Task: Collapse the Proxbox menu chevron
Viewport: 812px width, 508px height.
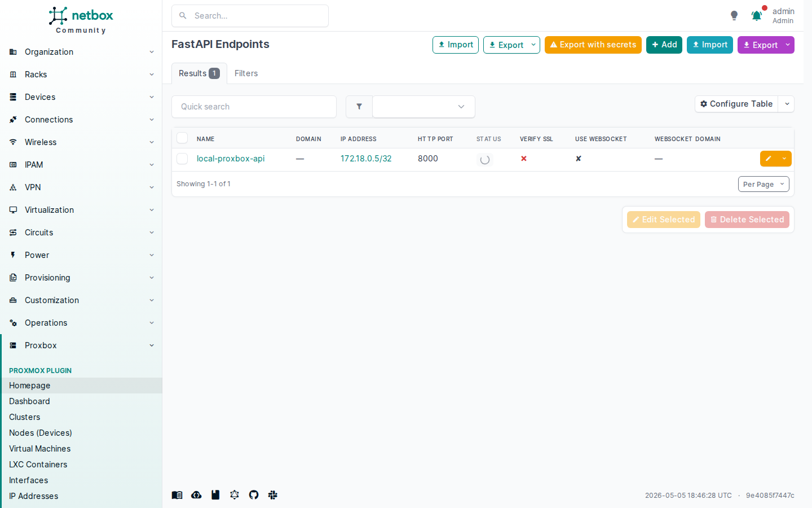Action: (x=152, y=345)
